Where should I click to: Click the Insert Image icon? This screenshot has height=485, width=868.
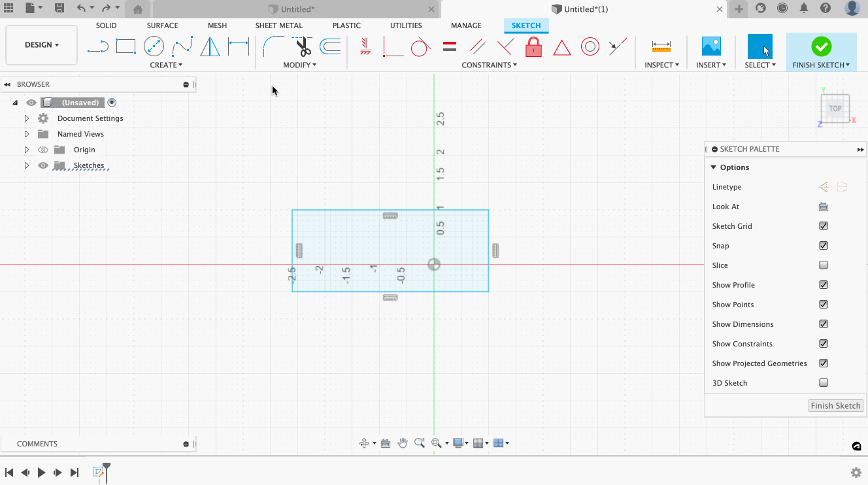710,46
